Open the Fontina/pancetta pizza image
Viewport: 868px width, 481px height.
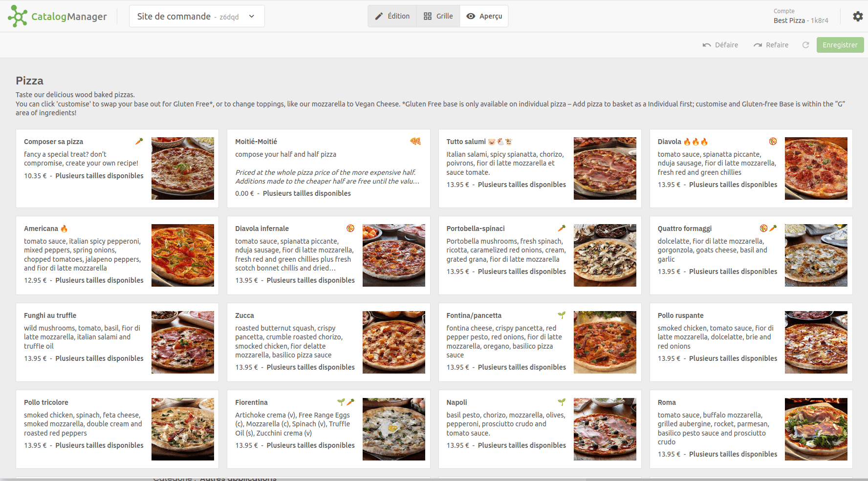coord(605,342)
